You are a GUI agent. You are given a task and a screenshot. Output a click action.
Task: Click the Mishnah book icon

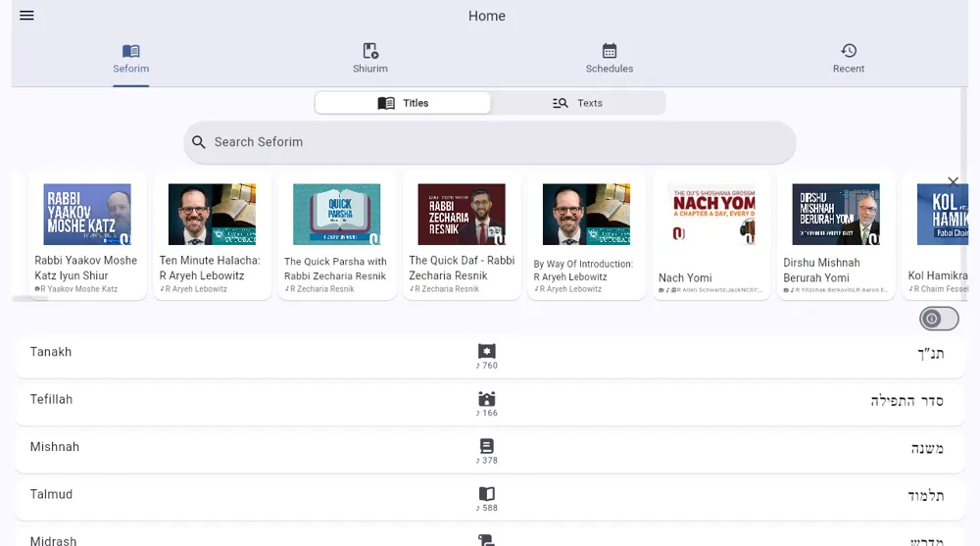pos(487,446)
